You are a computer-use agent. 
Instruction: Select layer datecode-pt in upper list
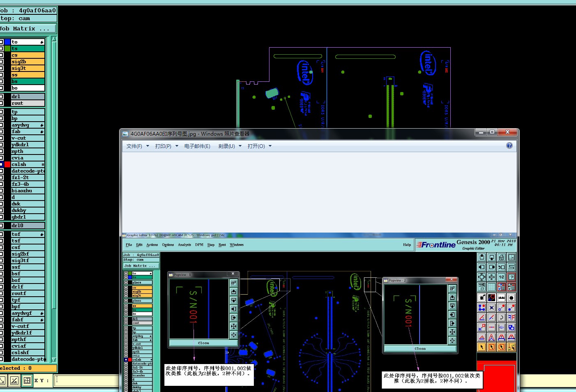pos(28,171)
